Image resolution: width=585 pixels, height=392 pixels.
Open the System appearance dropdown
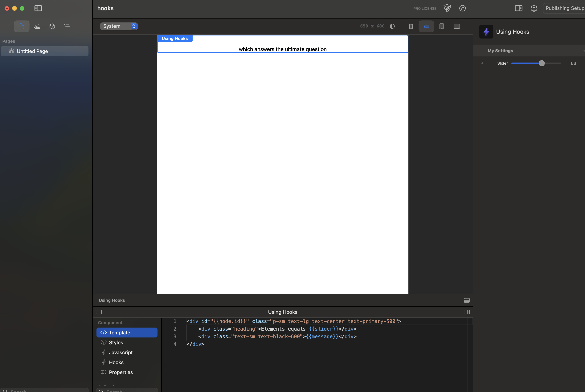(119, 26)
